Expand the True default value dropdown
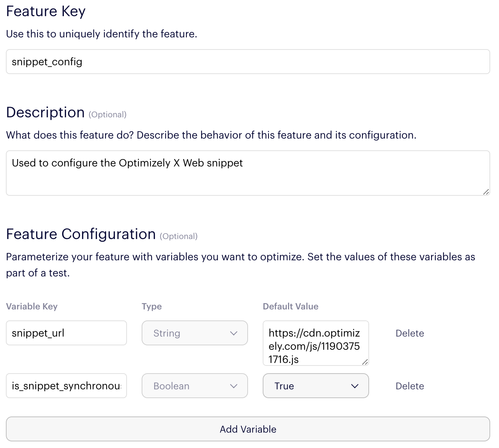The image size is (499, 448). pyautogui.click(x=316, y=386)
